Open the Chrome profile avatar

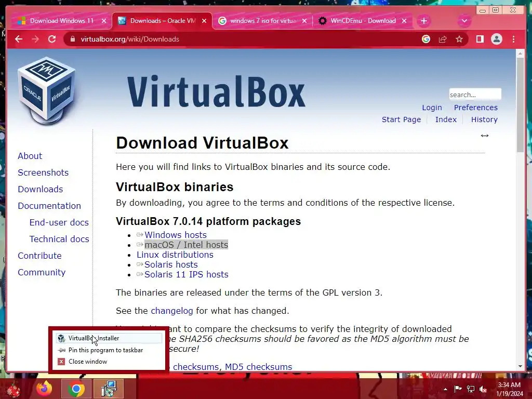coord(496,39)
